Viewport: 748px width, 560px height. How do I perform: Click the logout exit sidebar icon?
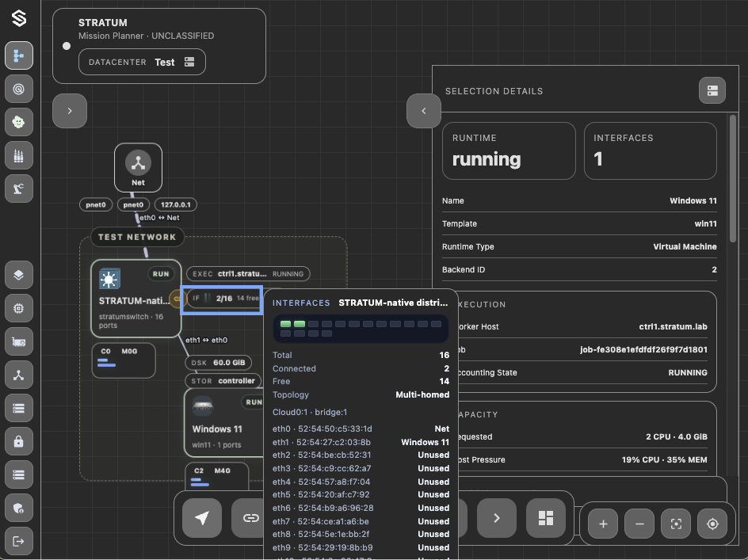19,541
